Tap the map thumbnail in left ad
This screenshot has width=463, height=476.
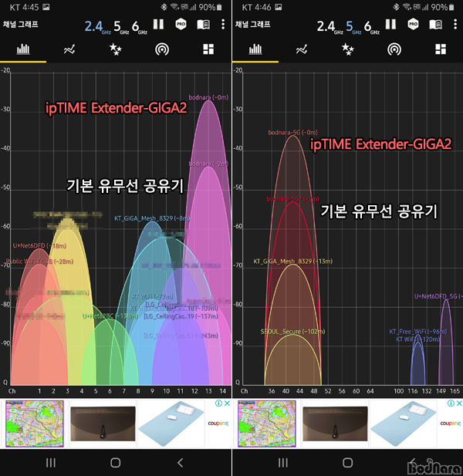35,424
